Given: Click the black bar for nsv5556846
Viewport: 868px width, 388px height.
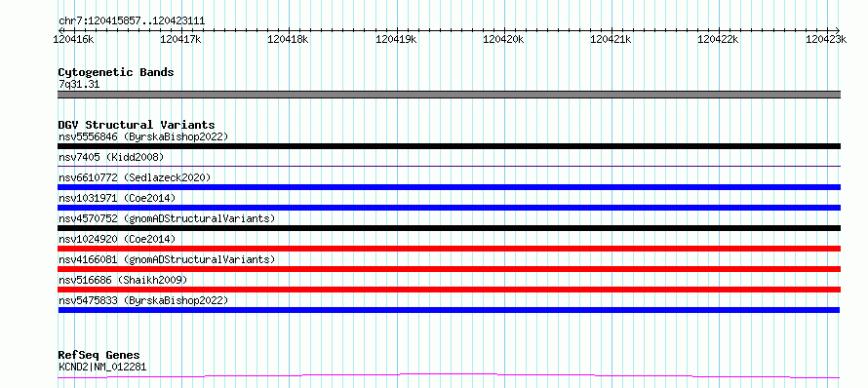Looking at the screenshot, I should [x=449, y=146].
